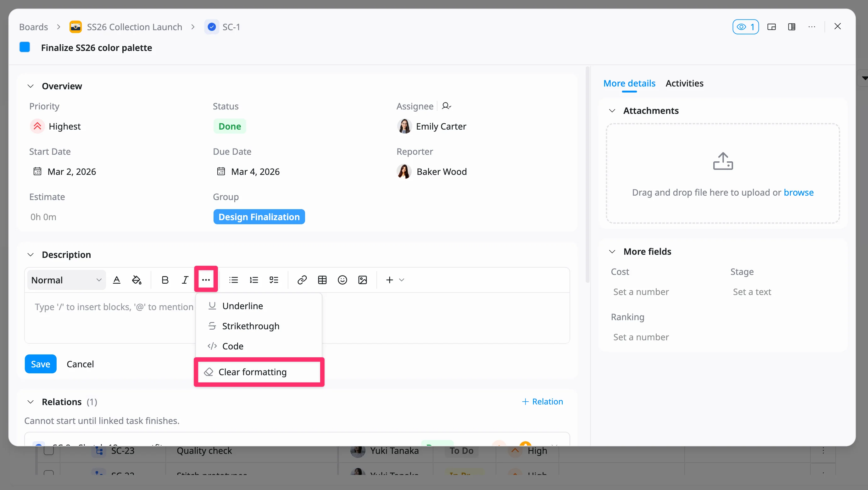Collapse the Attachments section
Screen dimensions: 868x490
point(612,110)
